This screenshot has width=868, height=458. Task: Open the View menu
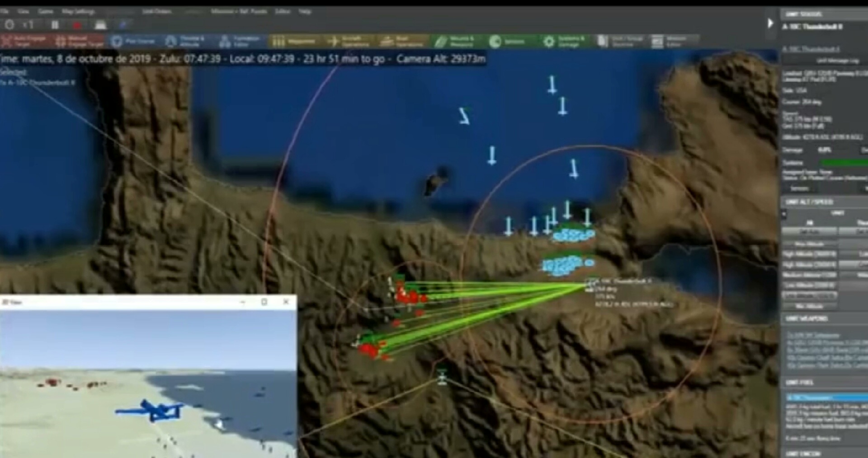point(23,11)
